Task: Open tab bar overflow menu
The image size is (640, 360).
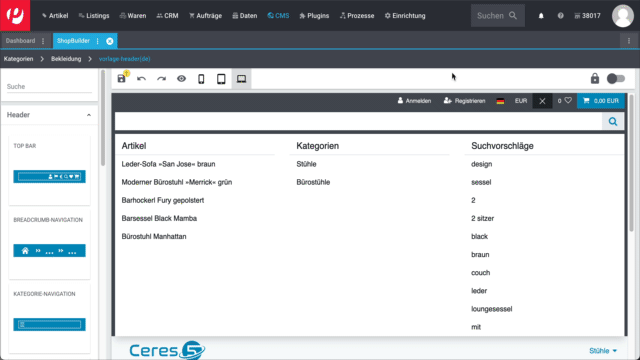Action: tap(629, 41)
